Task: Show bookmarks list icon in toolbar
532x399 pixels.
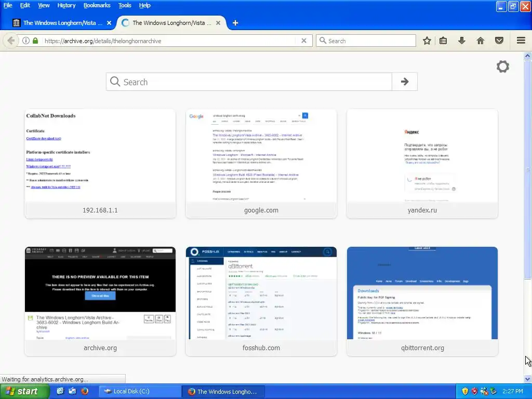Action: [443, 41]
